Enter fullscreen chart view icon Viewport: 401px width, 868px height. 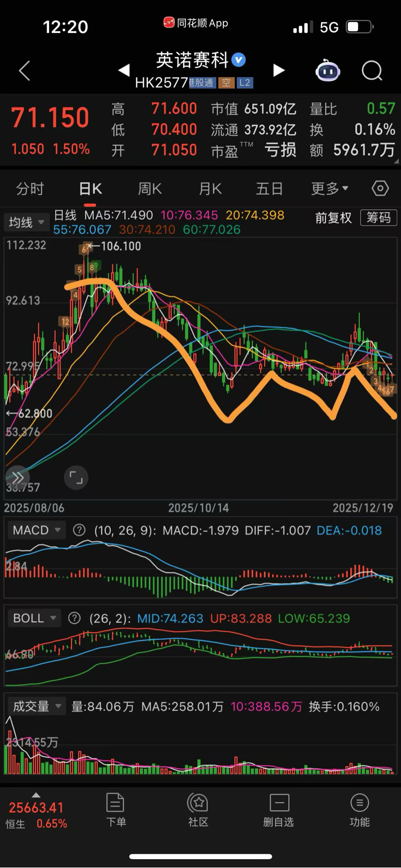(x=76, y=478)
